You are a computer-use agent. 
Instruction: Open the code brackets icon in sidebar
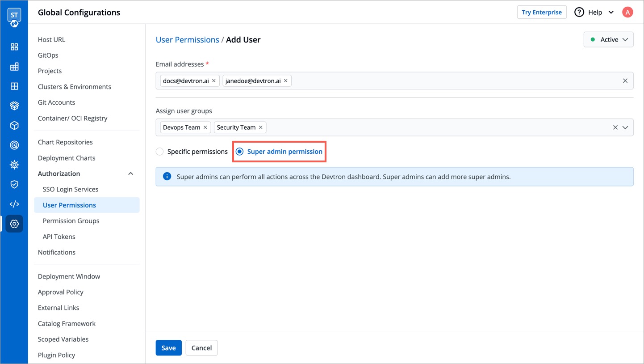14,204
